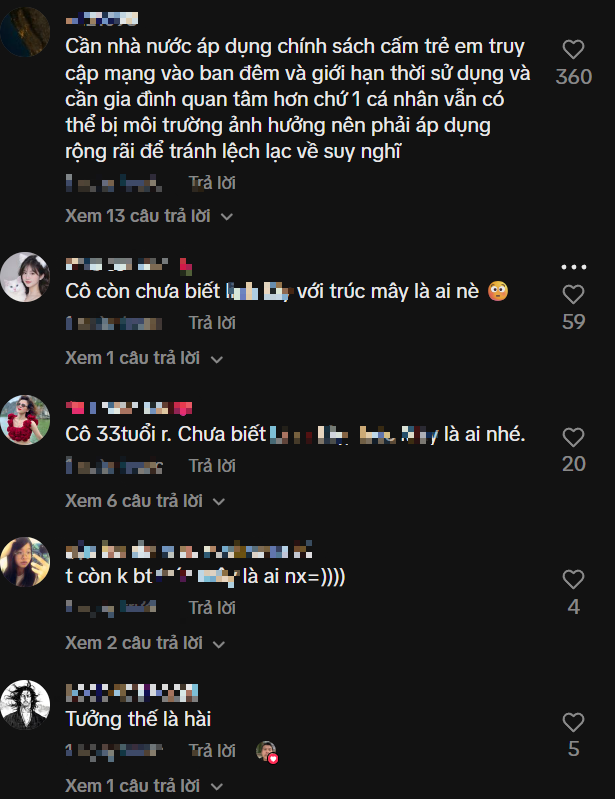Expand "Xem 13 câu trả lời" replies
615x799 pixels.
pyautogui.click(x=149, y=216)
